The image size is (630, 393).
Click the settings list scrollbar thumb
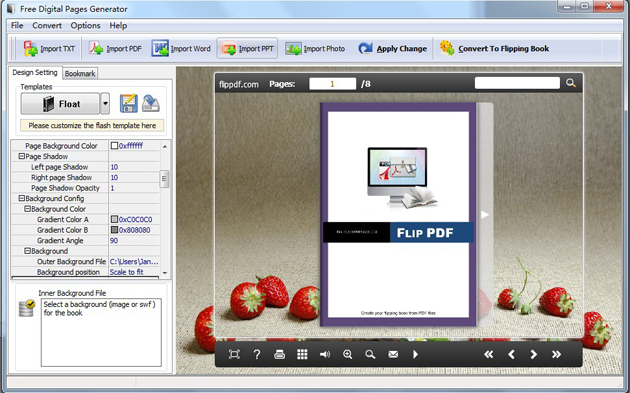[164, 179]
